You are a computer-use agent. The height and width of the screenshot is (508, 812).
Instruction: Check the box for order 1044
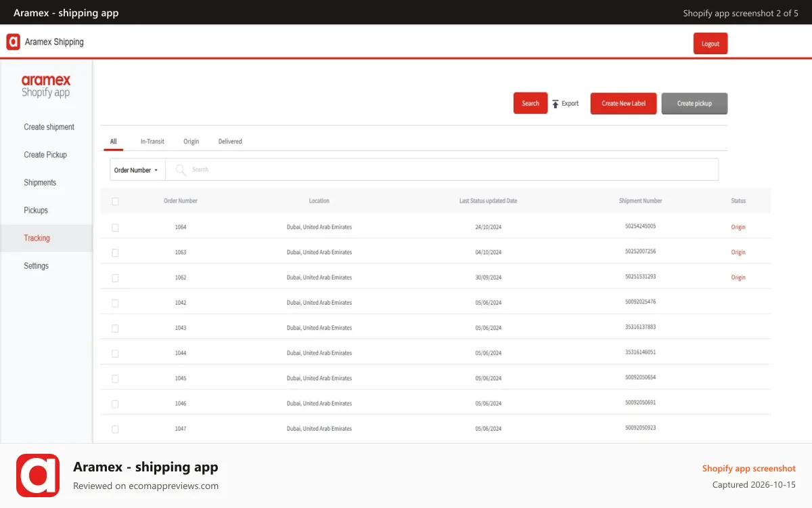(115, 354)
